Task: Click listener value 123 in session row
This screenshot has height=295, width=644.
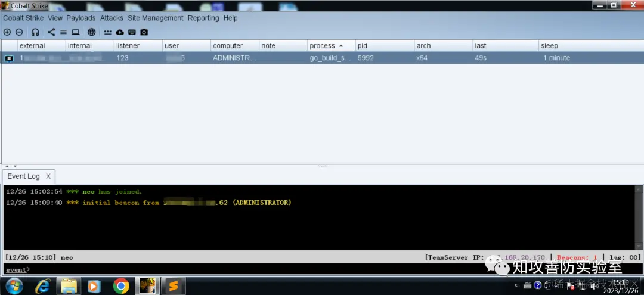Action: click(122, 58)
